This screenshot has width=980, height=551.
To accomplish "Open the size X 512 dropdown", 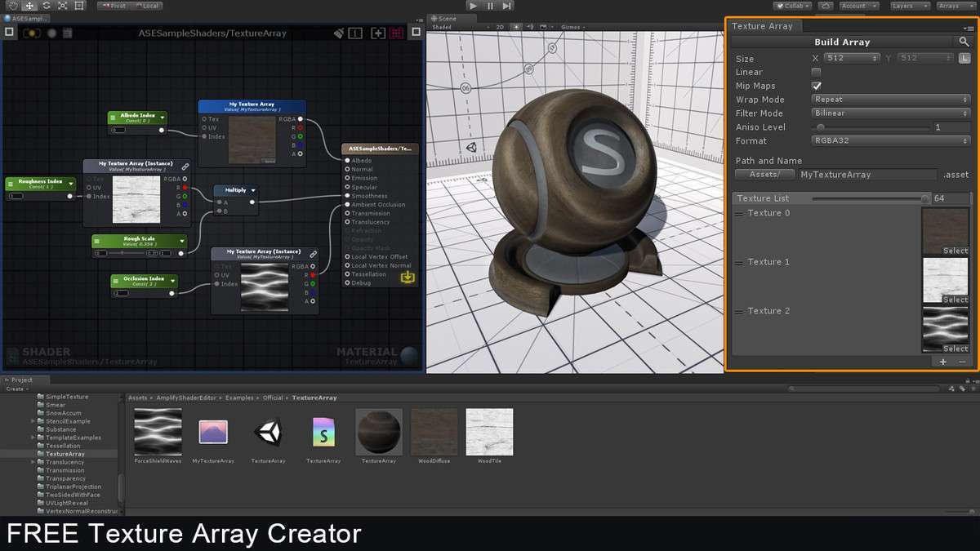I will click(x=851, y=58).
